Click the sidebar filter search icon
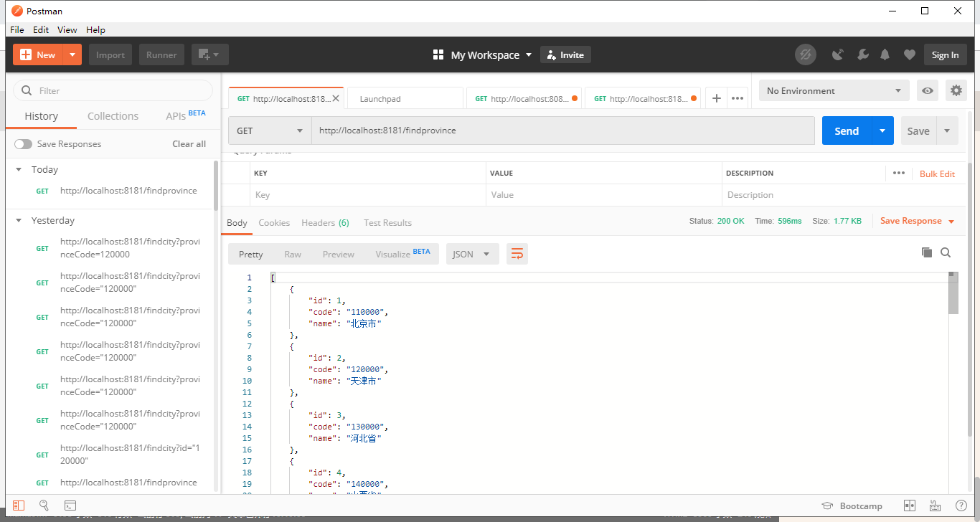The height and width of the screenshot is (522, 980). (x=27, y=90)
